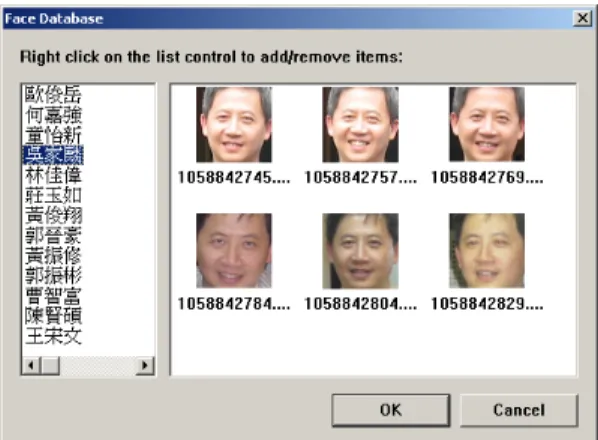Click the Cancel button
598x440 pixels.
pyautogui.click(x=519, y=410)
